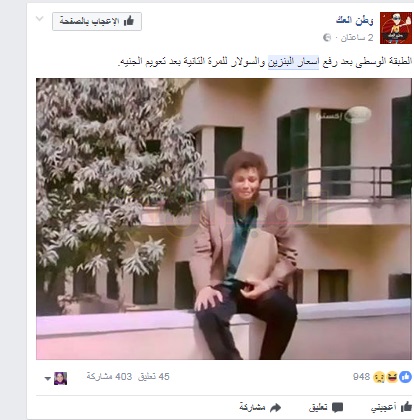Click the 2 ساعتان post timestamp
This screenshot has width=414, height=420.
pyautogui.click(x=356, y=38)
